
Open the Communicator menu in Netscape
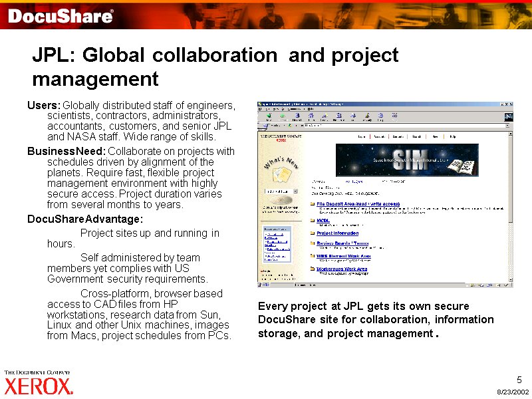pyautogui.click(x=295, y=108)
